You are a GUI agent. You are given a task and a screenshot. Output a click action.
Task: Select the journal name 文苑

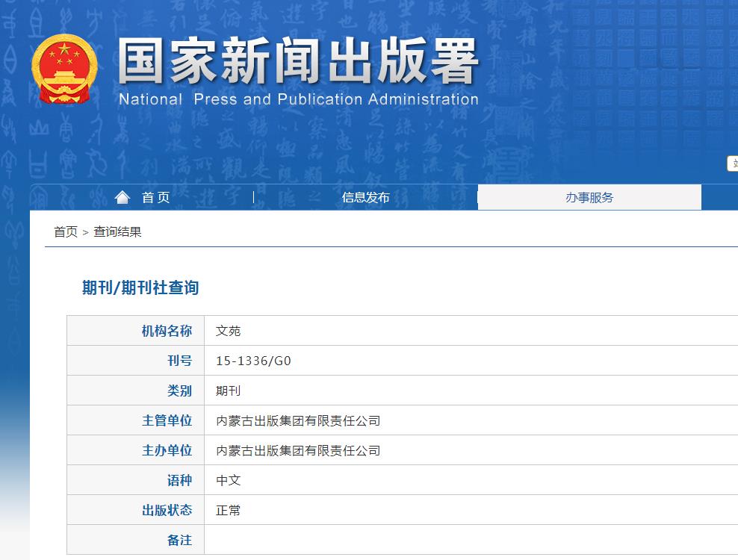[x=229, y=330]
